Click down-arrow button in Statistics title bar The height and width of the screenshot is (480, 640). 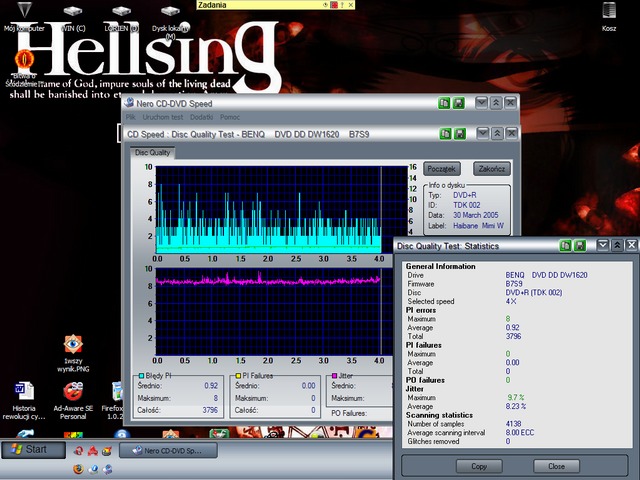click(603, 245)
